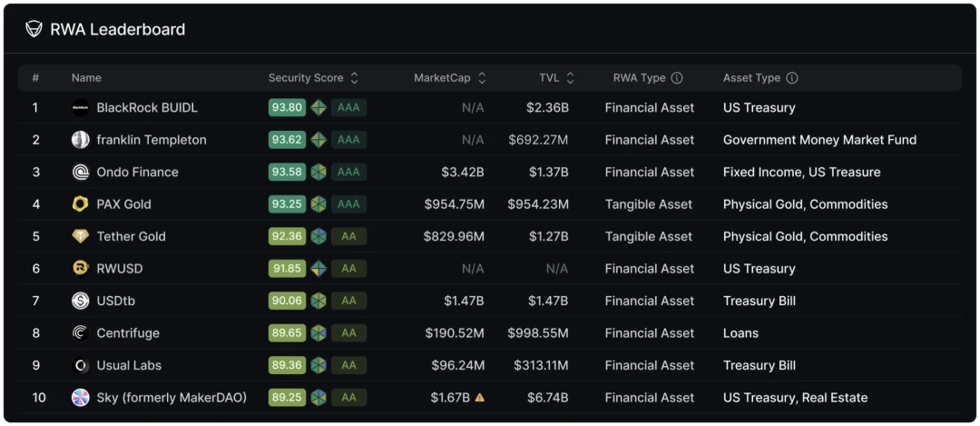980x426 pixels.
Task: Click the PAX Gold logo icon
Action: click(81, 204)
